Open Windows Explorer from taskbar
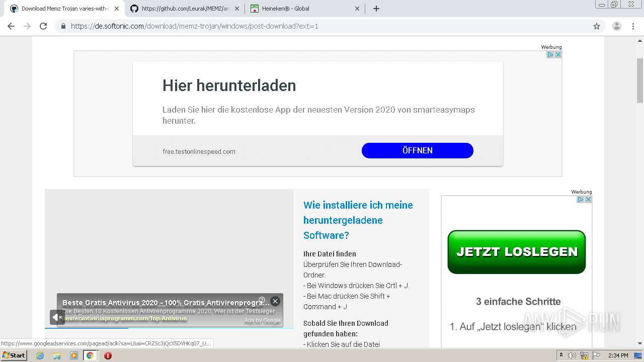 point(57,355)
